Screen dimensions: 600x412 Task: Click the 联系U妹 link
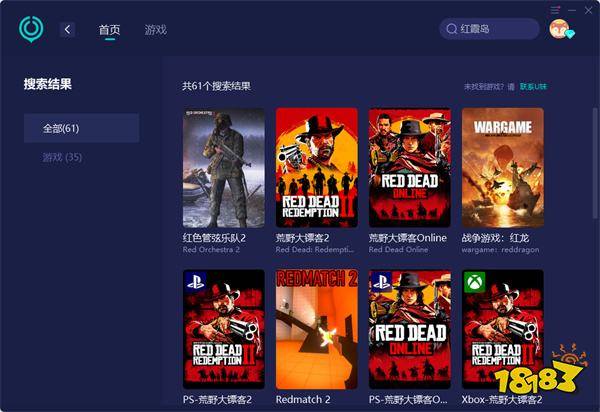pyautogui.click(x=533, y=87)
